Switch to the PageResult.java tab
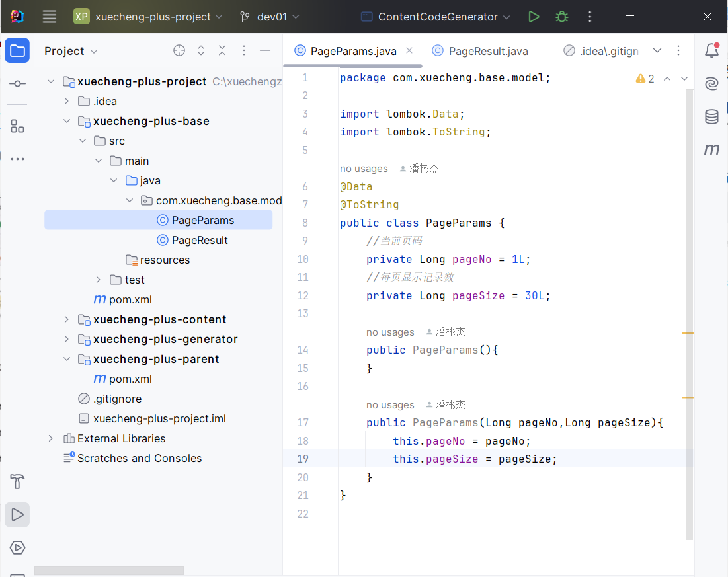 (x=480, y=51)
